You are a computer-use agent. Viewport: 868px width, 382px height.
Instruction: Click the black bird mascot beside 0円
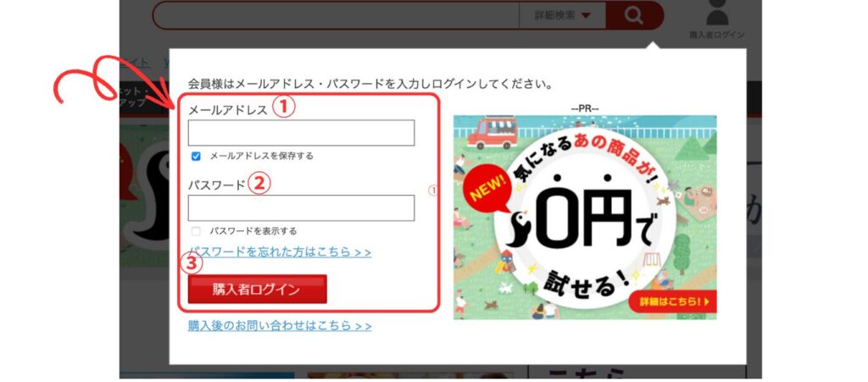point(518,229)
